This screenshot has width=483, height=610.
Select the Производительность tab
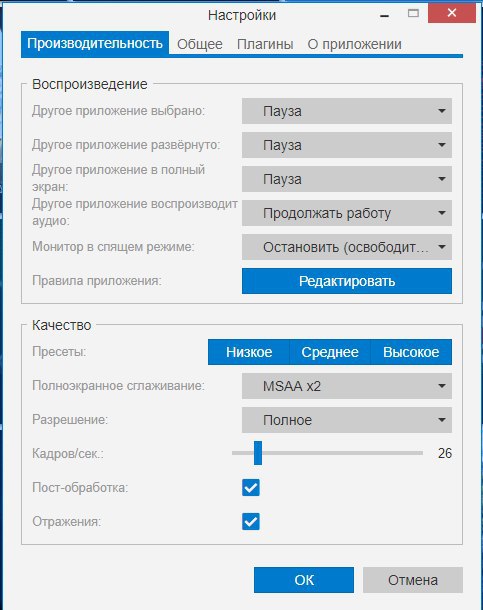(x=95, y=43)
